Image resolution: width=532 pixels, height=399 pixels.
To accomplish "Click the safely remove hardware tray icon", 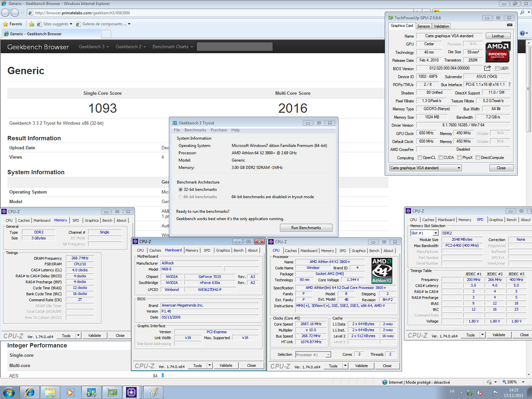I will (x=469, y=393).
